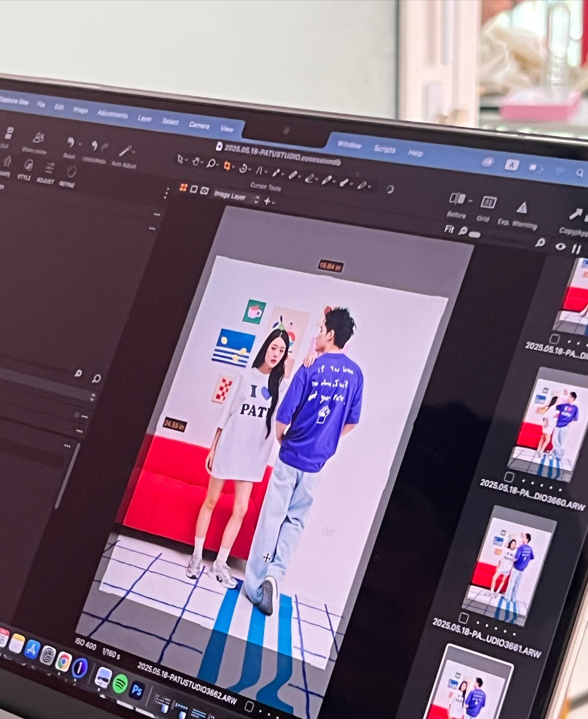Toggle the Grid overlay

(x=488, y=202)
